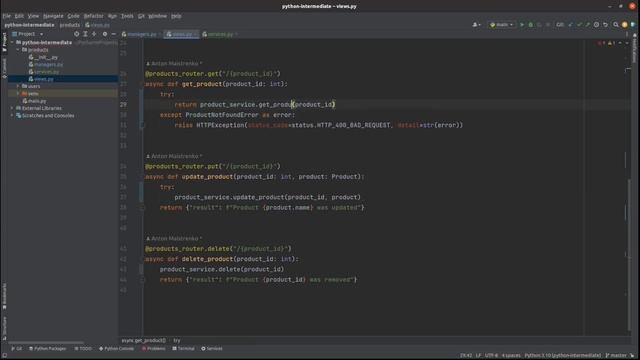Open the Navigate menu
The image size is (640, 360).
pyautogui.click(x=53, y=16)
